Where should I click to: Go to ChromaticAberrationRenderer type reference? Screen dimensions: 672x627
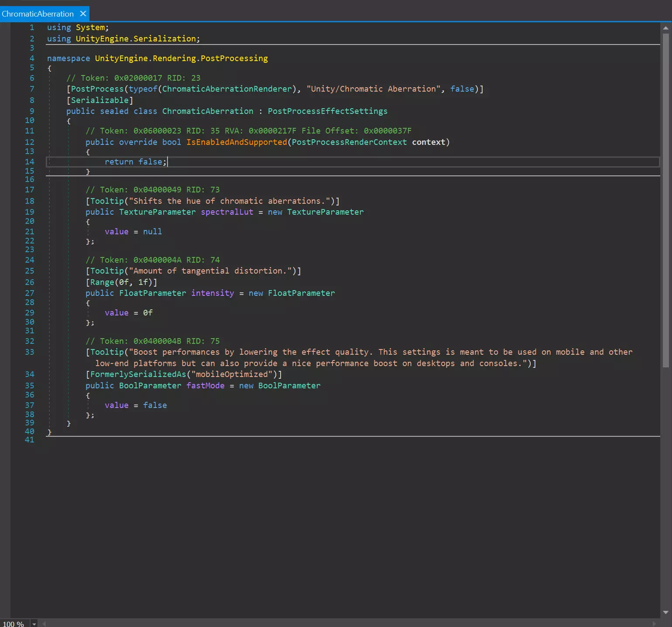[x=226, y=89]
